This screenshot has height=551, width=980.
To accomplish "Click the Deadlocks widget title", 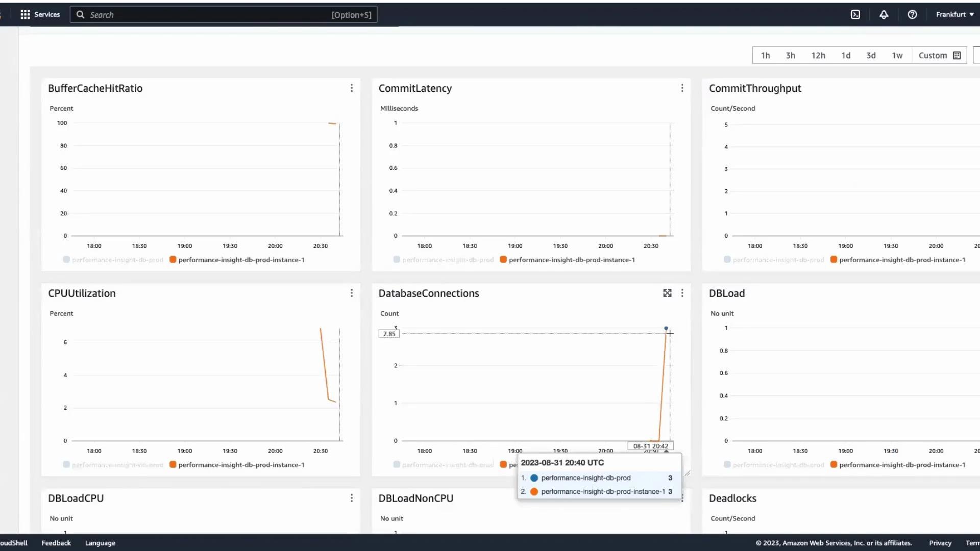I will pyautogui.click(x=732, y=498).
